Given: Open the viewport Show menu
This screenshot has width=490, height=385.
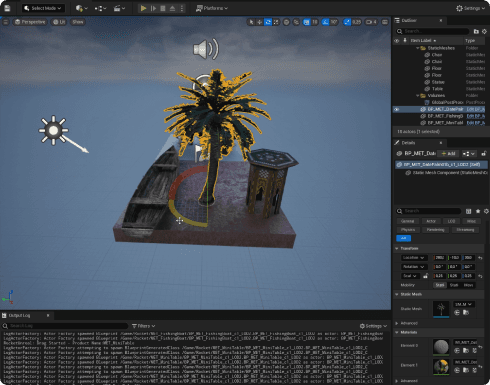Looking at the screenshot, I should pos(78,22).
